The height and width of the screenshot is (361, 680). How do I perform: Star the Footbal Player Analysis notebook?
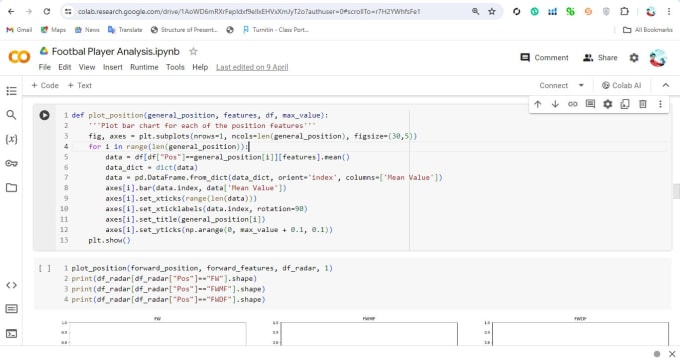point(193,52)
